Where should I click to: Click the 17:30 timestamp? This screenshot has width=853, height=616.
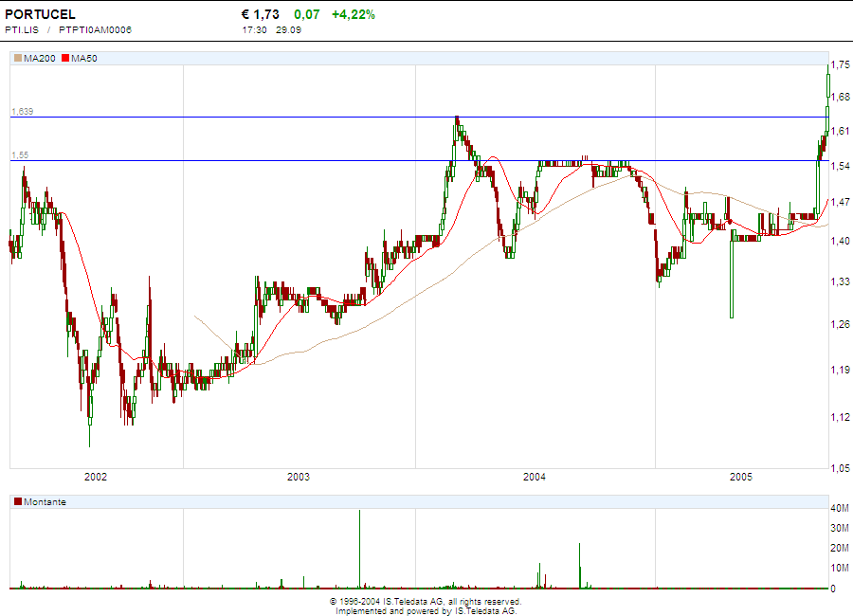point(255,30)
